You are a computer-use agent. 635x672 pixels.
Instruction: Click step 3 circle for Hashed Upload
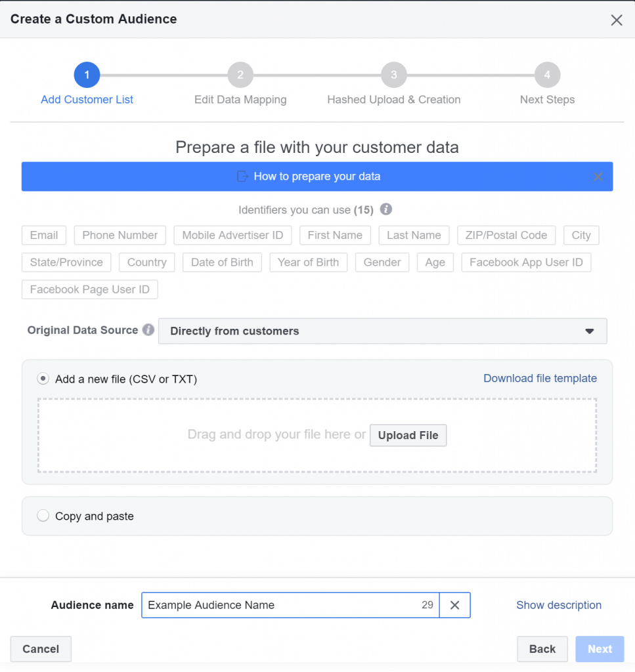[x=393, y=75]
